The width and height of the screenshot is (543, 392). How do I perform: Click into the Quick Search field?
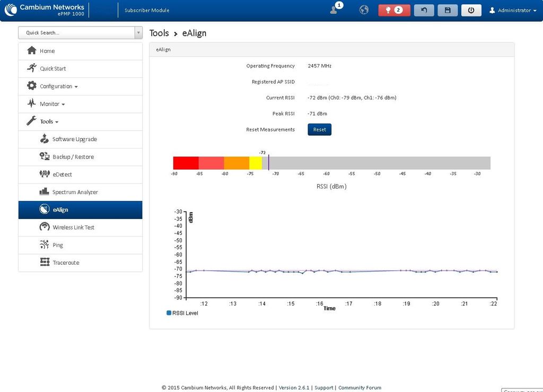coord(76,32)
